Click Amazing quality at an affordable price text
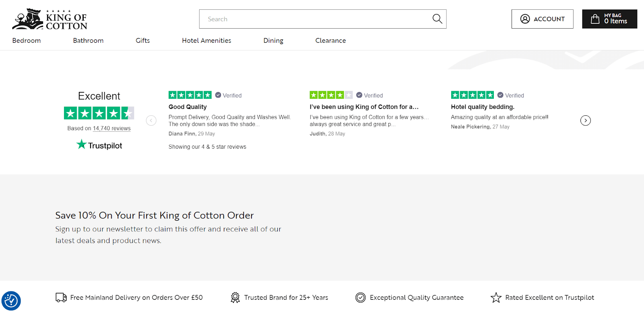 coord(500,117)
